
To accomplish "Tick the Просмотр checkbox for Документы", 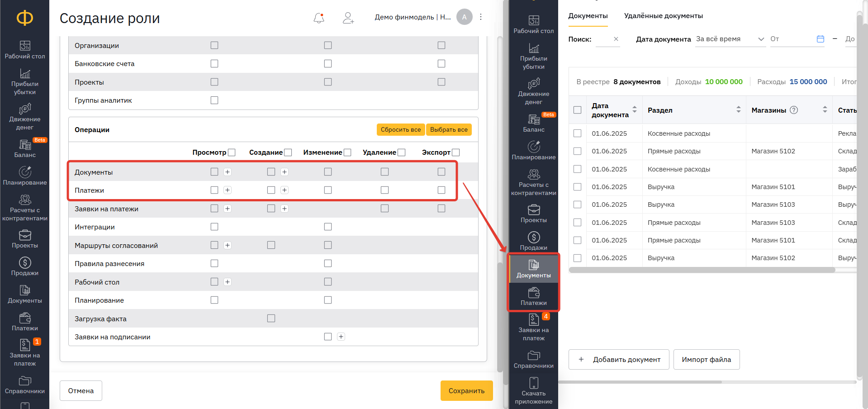I will click(x=214, y=172).
